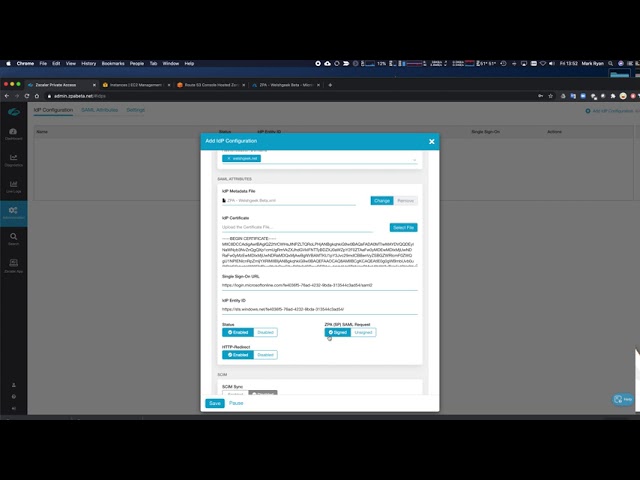Click the password key icon in address bar

(540, 96)
